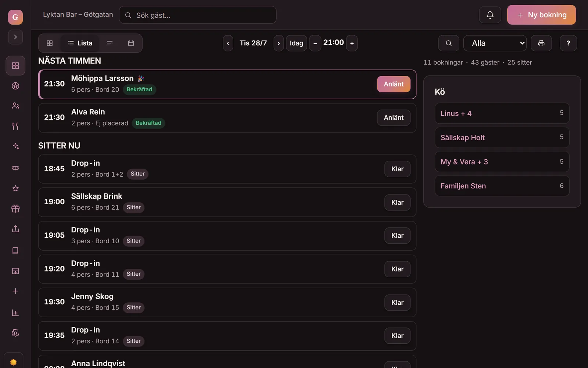Go to next day

tap(279, 43)
